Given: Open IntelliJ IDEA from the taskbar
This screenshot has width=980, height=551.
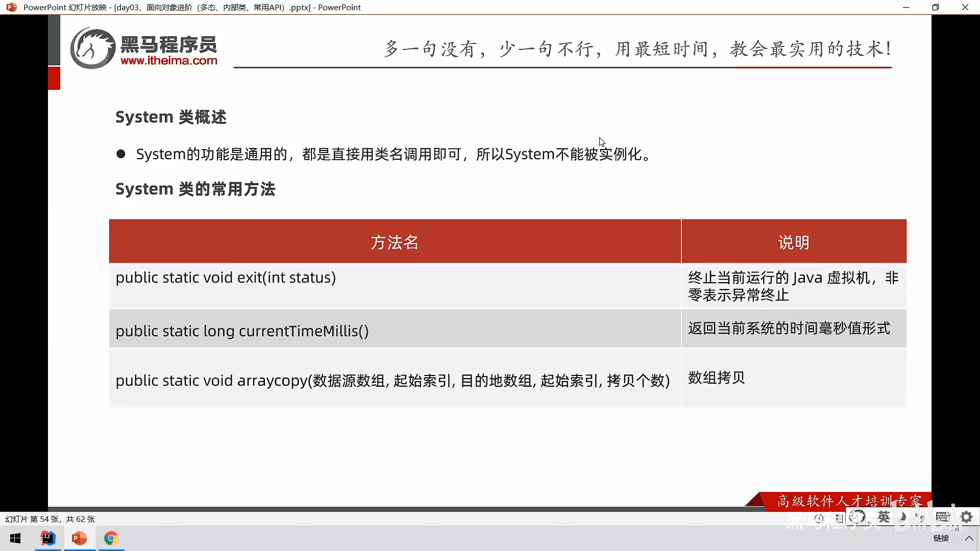Looking at the screenshot, I should (48, 538).
